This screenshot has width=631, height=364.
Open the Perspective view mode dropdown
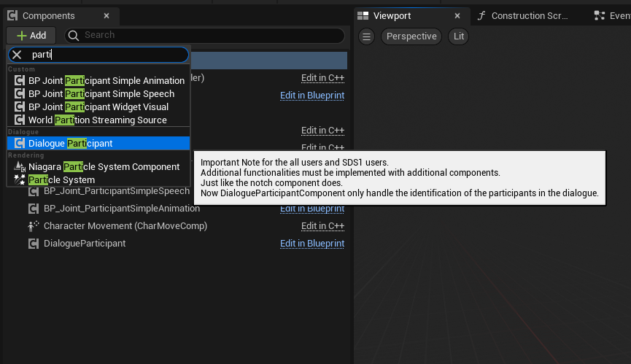[x=411, y=36]
